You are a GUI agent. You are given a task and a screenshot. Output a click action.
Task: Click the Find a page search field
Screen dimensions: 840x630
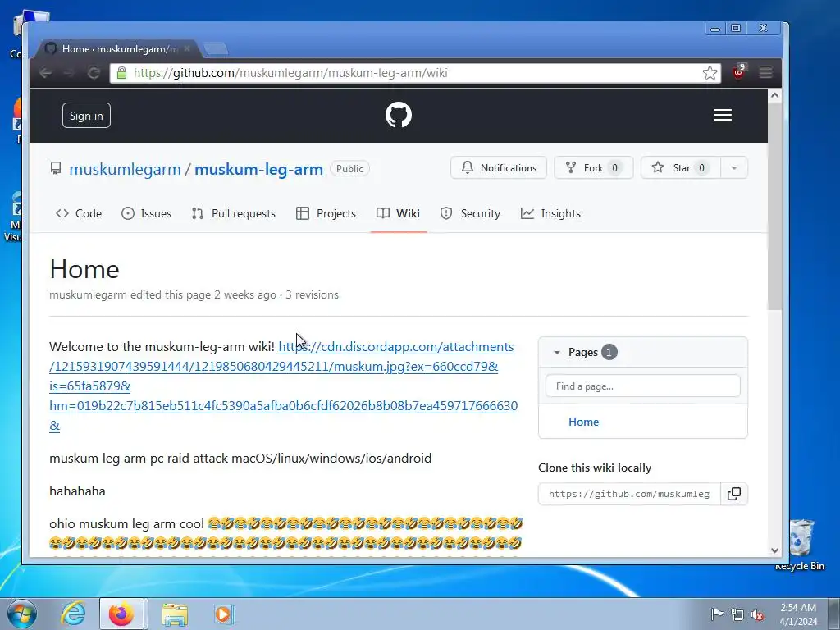click(643, 386)
